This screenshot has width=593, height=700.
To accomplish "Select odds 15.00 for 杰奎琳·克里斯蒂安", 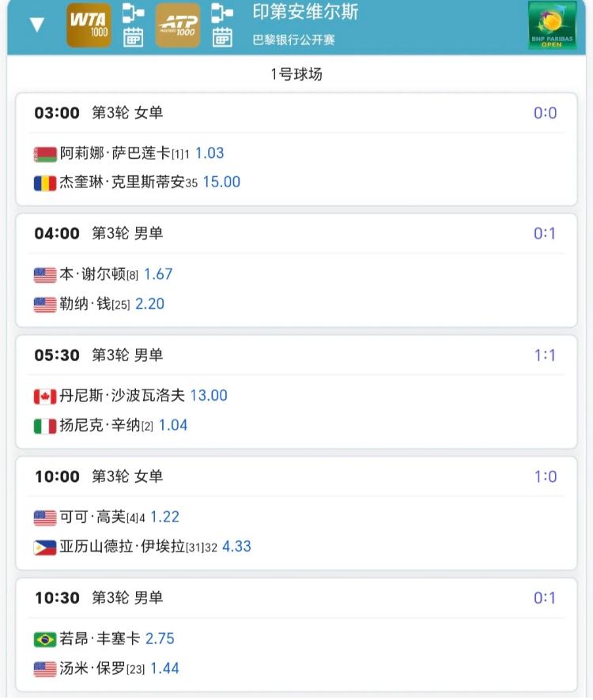I will coord(221,183).
